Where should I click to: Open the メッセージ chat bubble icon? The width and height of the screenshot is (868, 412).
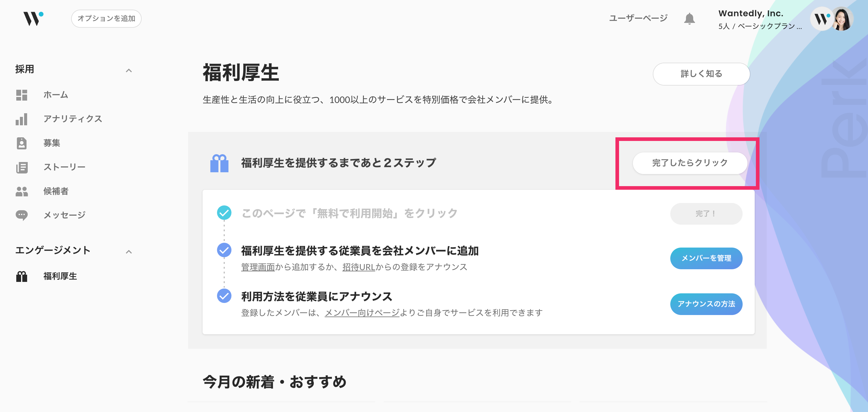point(22,215)
